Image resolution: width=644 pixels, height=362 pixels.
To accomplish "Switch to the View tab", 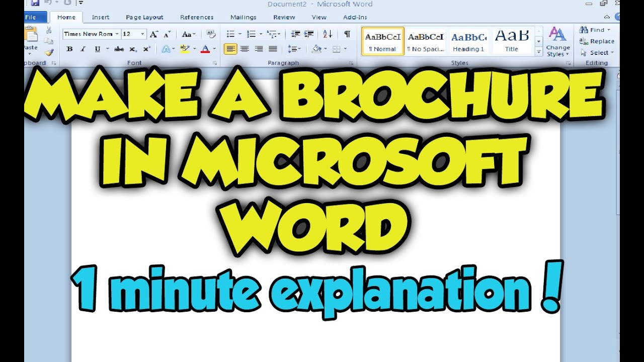I will coord(319,17).
